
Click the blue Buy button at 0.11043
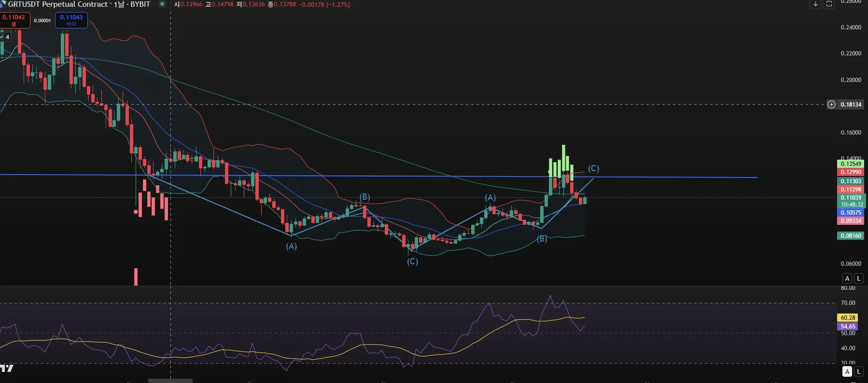click(71, 20)
